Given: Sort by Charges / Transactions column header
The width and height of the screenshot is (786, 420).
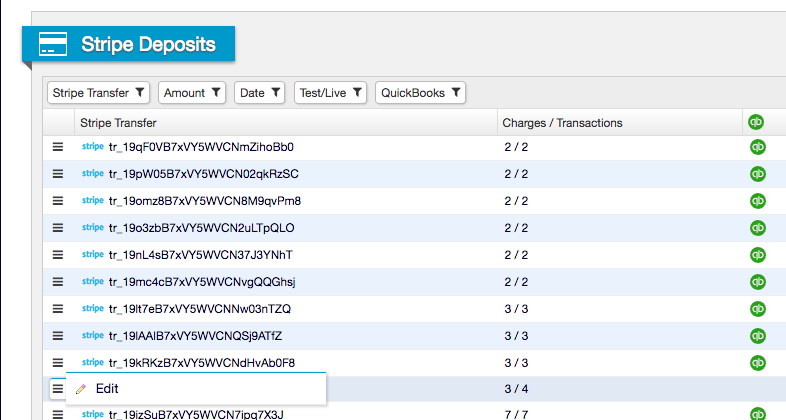Looking at the screenshot, I should [x=562, y=123].
